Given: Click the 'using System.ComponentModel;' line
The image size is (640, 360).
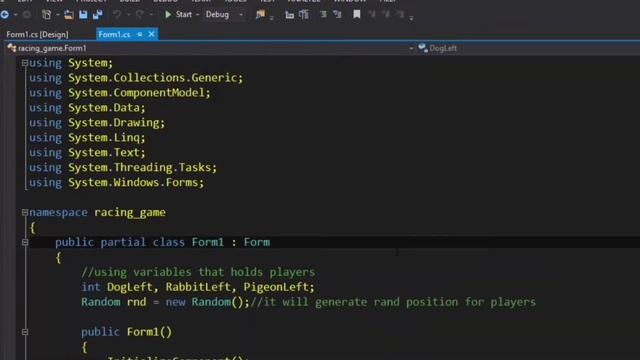Looking at the screenshot, I should click(x=120, y=93).
